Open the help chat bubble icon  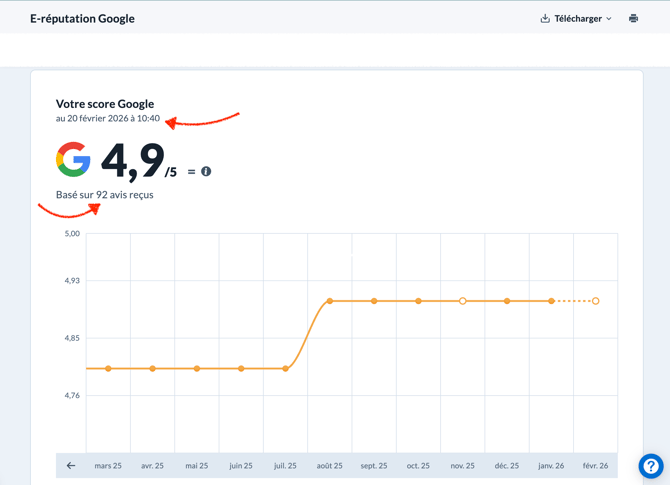(x=651, y=466)
